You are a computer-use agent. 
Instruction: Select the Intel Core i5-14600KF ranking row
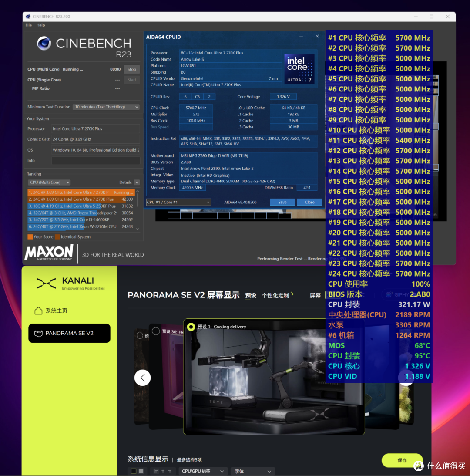pos(81,219)
